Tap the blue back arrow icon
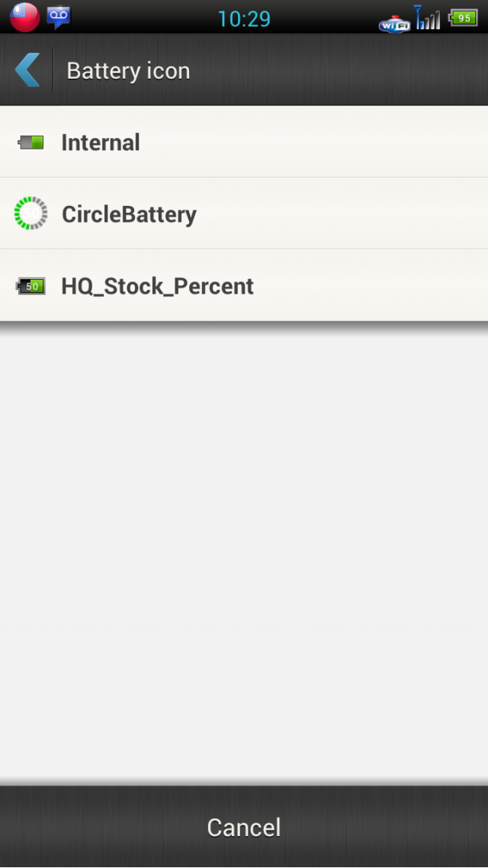 (x=27, y=70)
